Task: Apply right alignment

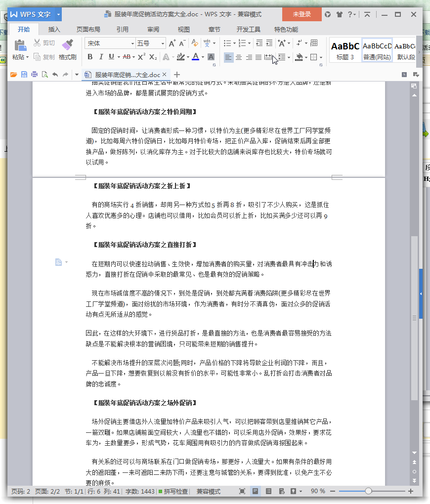Action: tap(249, 57)
